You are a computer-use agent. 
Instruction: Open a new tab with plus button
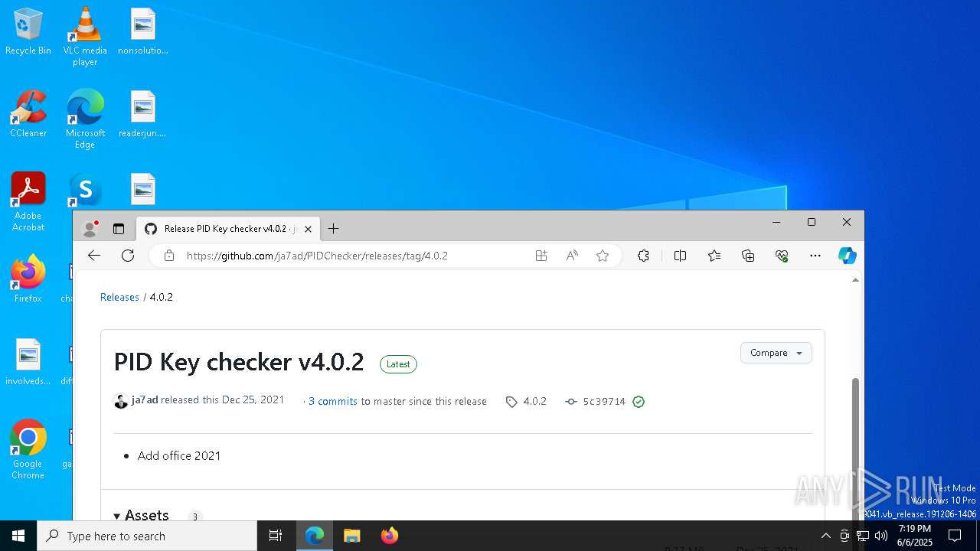coord(333,228)
